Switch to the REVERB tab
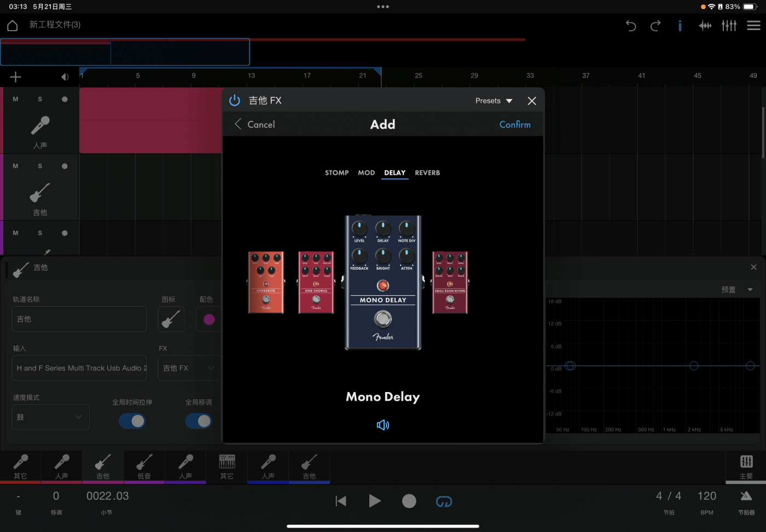 [x=427, y=173]
